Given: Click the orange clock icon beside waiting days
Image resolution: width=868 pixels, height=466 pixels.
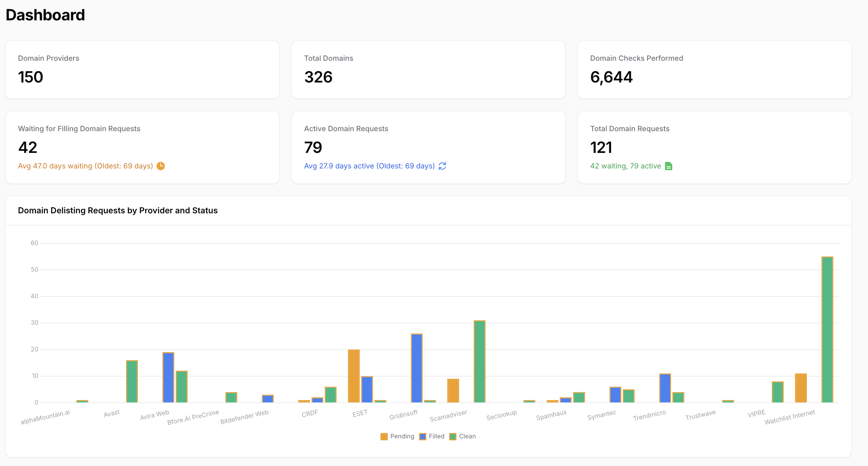Looking at the screenshot, I should point(161,166).
